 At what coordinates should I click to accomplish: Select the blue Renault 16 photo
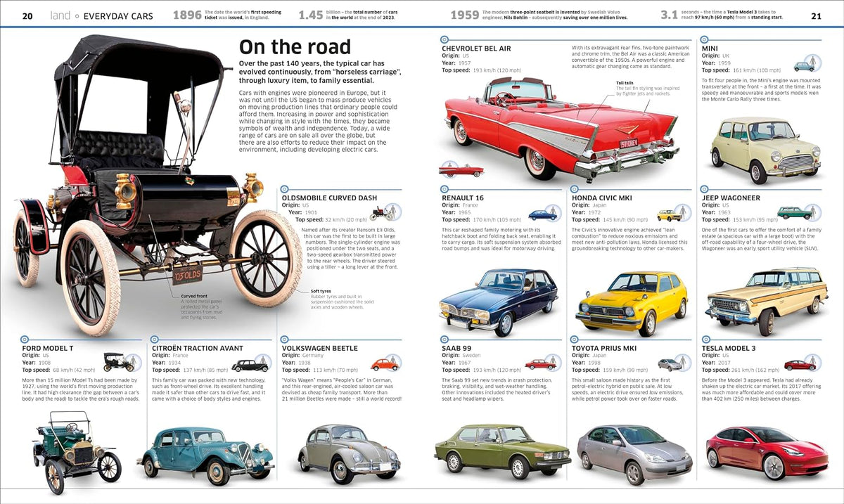click(x=498, y=301)
